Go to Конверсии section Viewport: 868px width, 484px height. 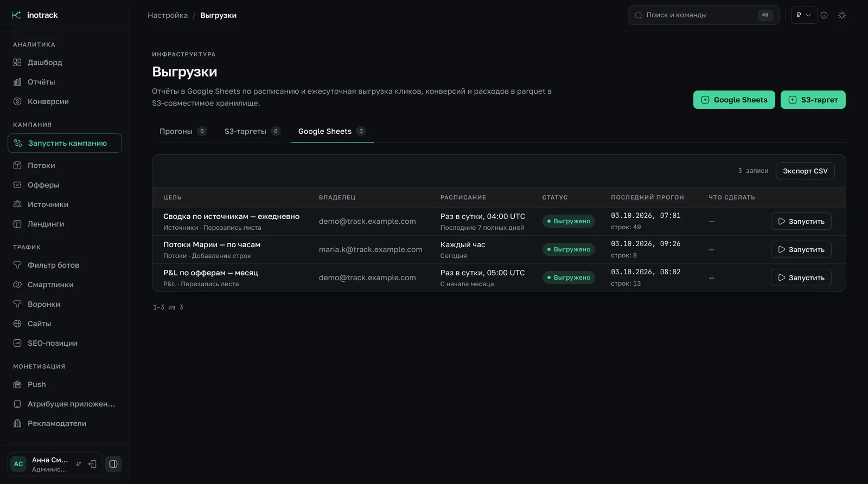pos(65,101)
